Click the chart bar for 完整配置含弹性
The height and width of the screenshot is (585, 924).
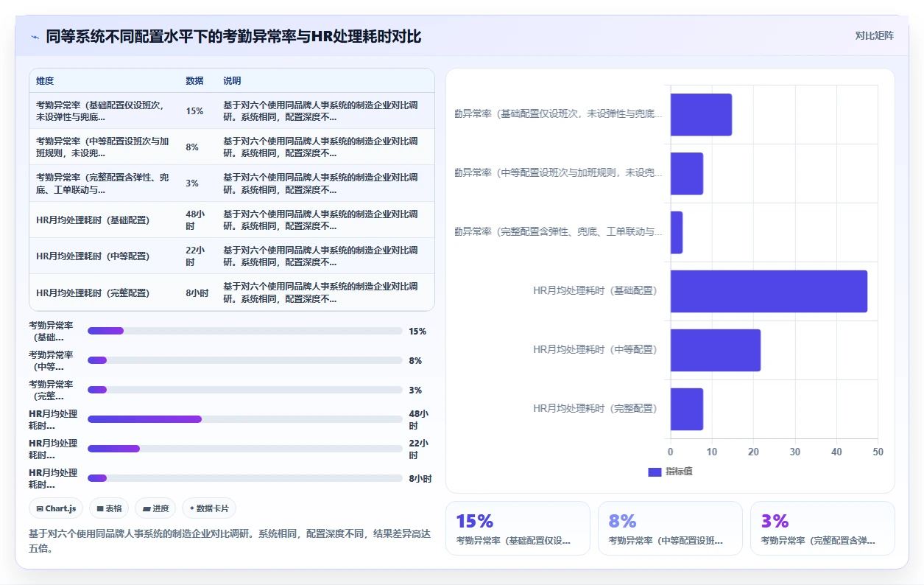tap(676, 233)
